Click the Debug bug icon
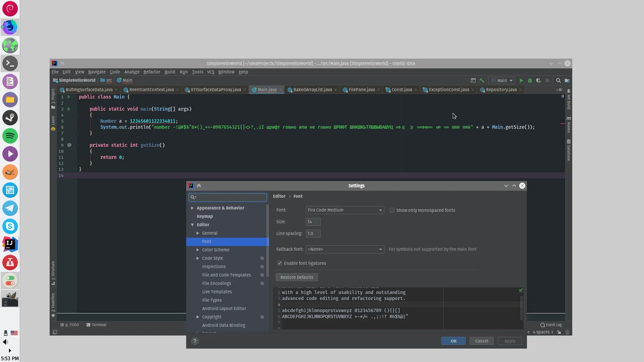This screenshot has height=362, width=644. click(530, 80)
